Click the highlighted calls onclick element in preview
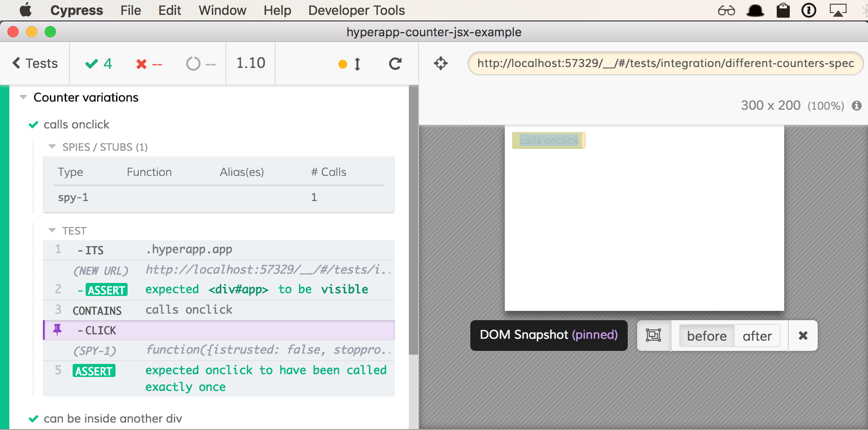868x430 pixels. 549,141
